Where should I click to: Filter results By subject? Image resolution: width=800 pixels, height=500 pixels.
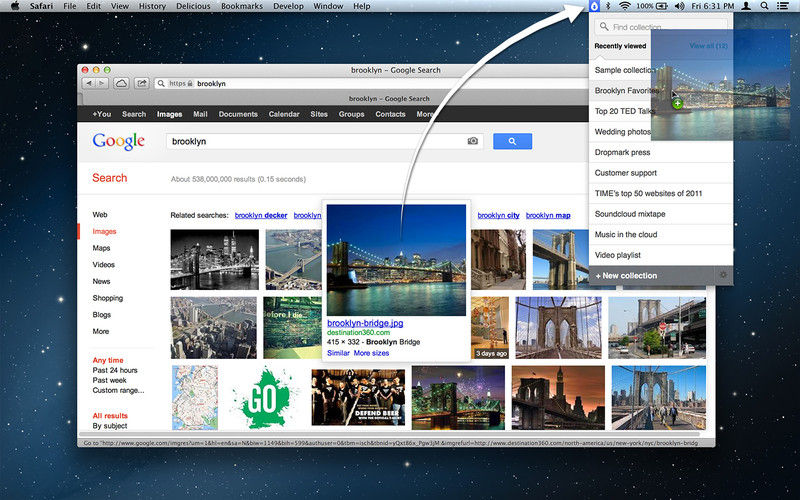click(x=110, y=426)
